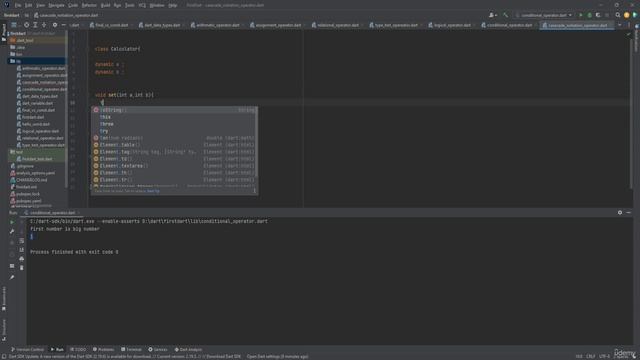
Task: Open the File menu
Action: [18, 5]
